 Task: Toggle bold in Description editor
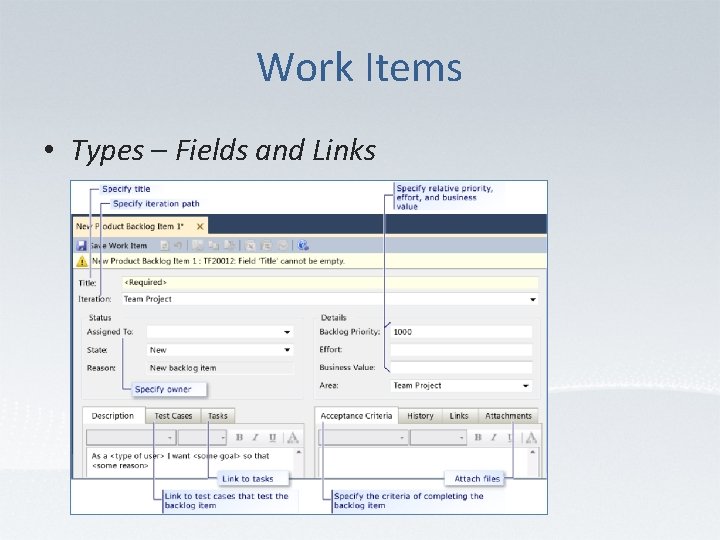pos(239,438)
